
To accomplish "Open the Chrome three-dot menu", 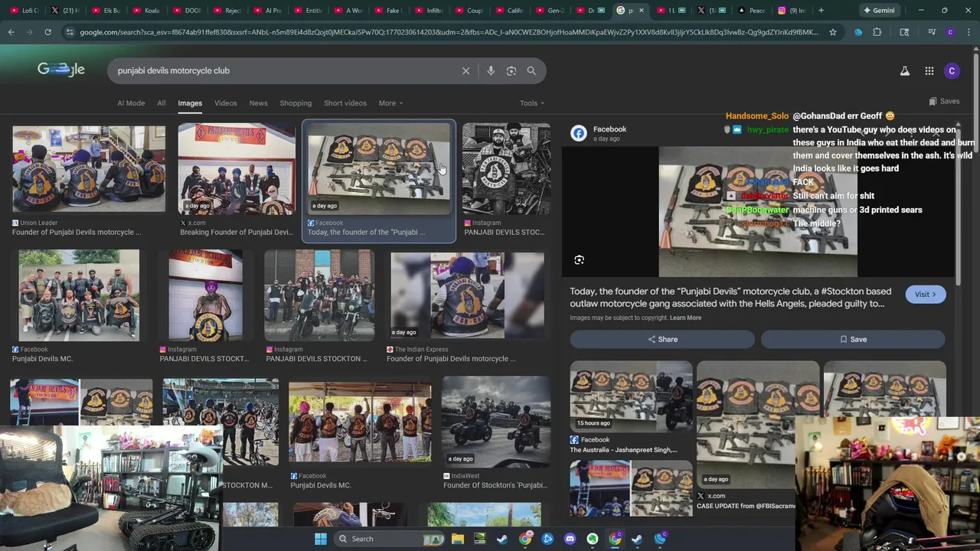I will 968,32.
